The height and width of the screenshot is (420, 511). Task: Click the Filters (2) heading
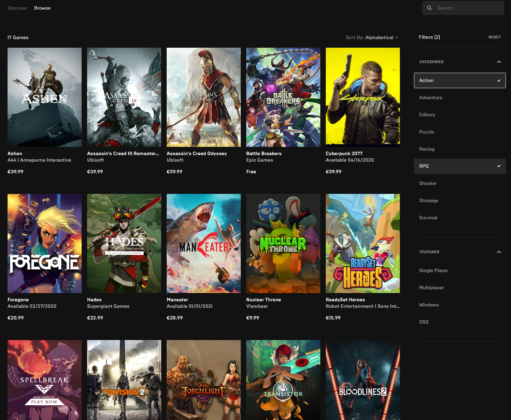429,37
